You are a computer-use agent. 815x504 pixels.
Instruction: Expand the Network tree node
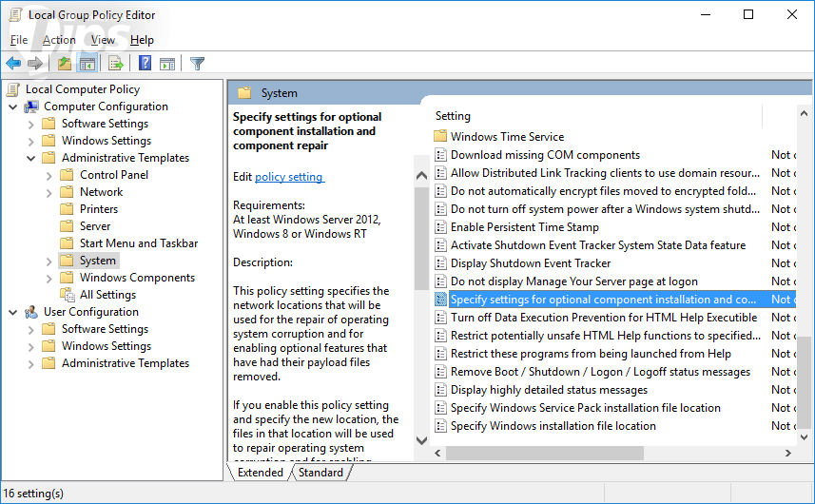click(x=49, y=193)
